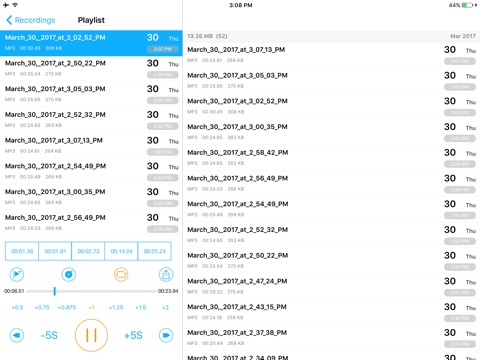The image size is (480, 360).
Task: Open the share icon in player
Action: point(166,274)
